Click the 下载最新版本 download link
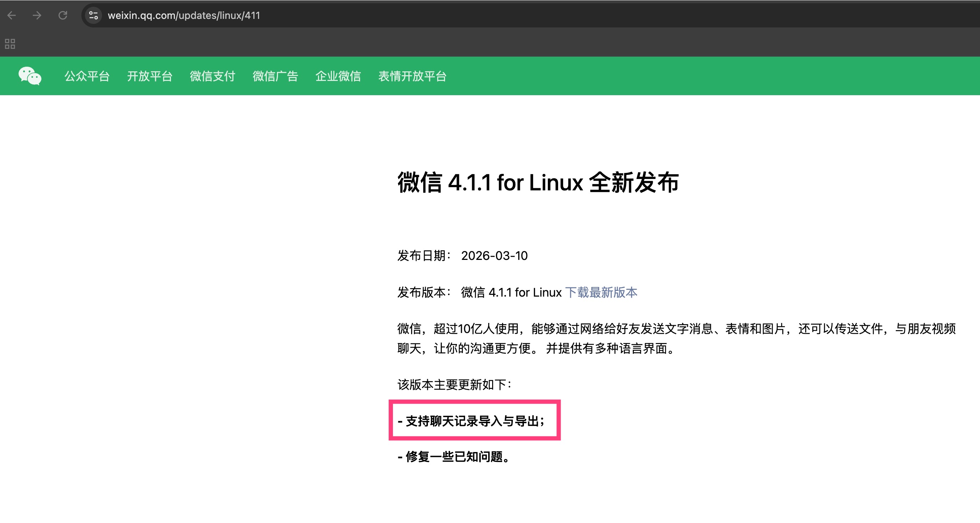980x523 pixels. tap(601, 292)
